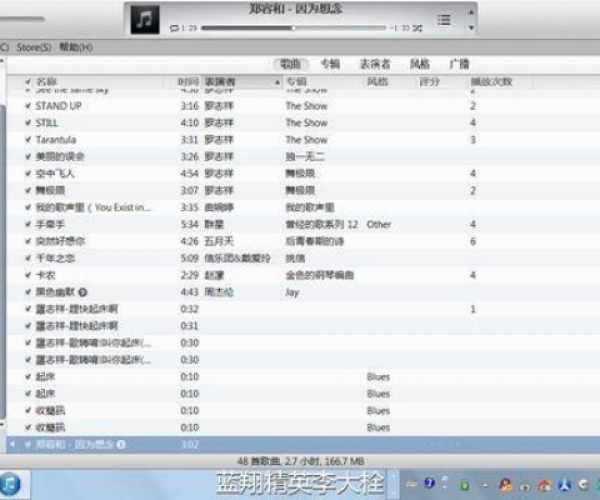Uncheck the 突然好想你 song checkbox
600x500 pixels.
(x=28, y=241)
